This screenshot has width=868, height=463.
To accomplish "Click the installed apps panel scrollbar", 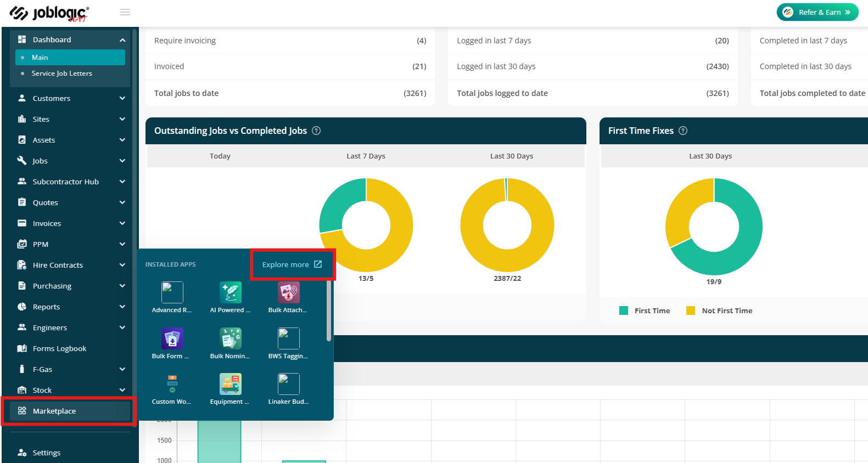I will (x=329, y=310).
